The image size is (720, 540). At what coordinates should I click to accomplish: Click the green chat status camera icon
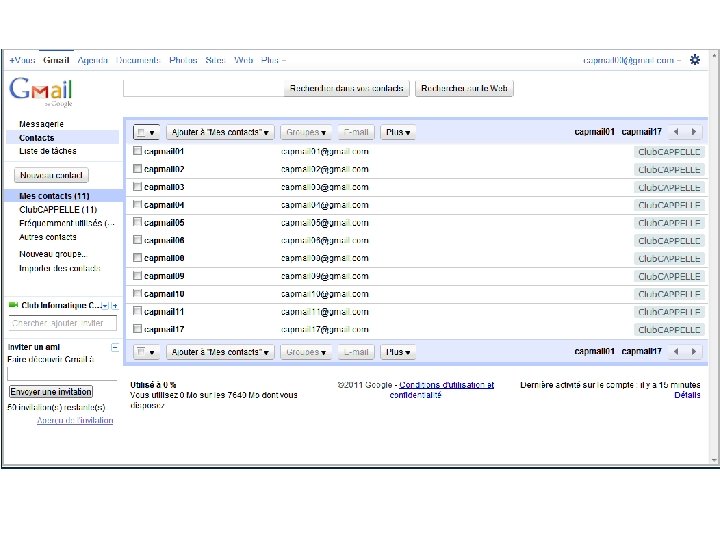pyautogui.click(x=13, y=305)
